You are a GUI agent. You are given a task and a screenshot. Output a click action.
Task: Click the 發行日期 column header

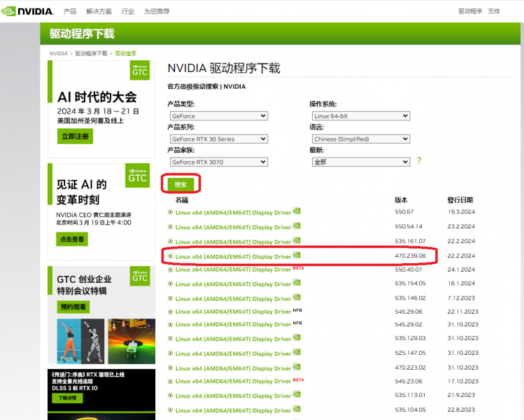(460, 200)
